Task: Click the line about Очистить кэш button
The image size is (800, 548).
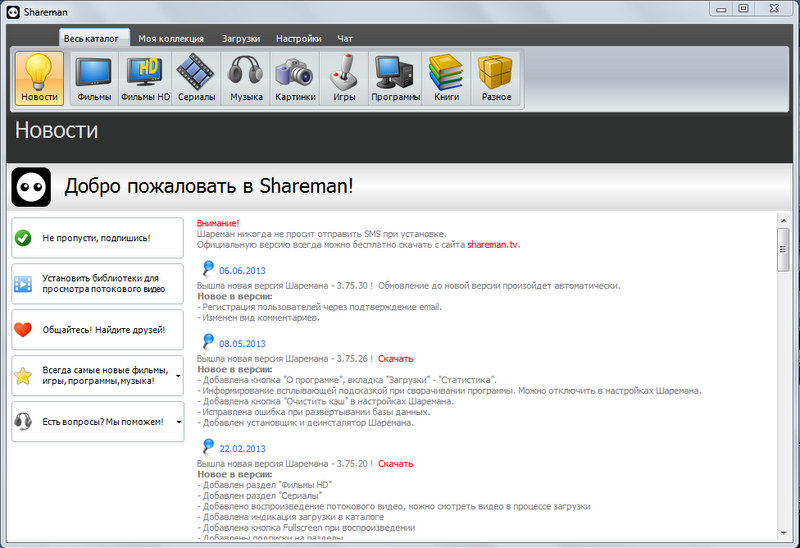Action: [x=326, y=402]
